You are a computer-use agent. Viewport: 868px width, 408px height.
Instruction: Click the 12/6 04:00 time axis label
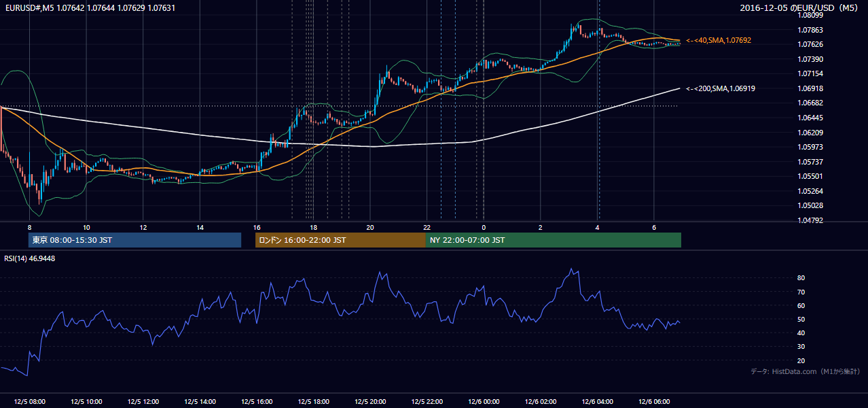(597, 401)
